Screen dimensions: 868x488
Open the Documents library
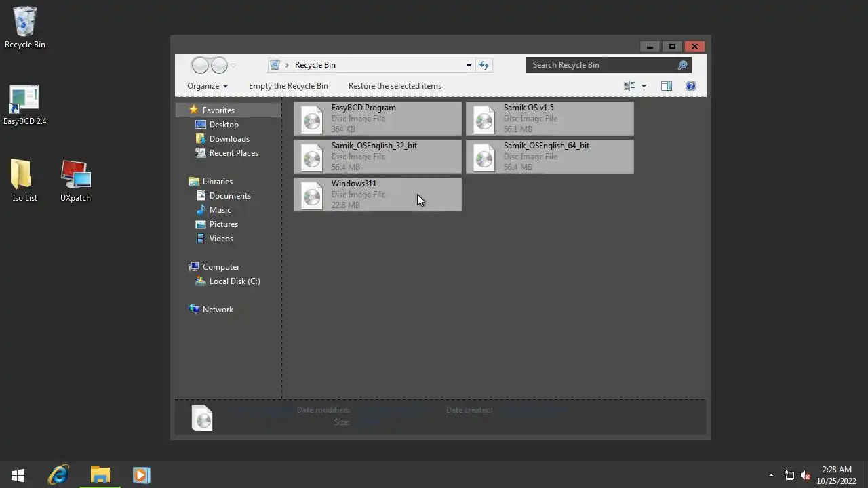223,196
